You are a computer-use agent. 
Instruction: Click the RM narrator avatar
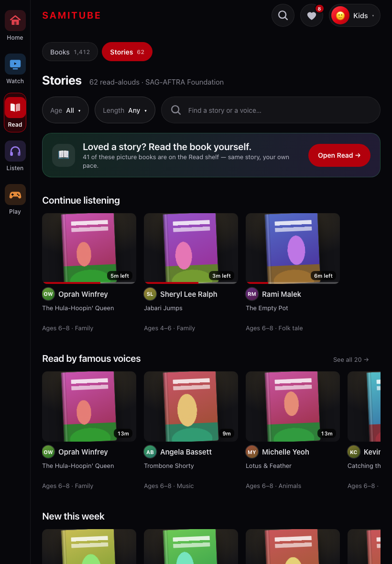tap(252, 294)
